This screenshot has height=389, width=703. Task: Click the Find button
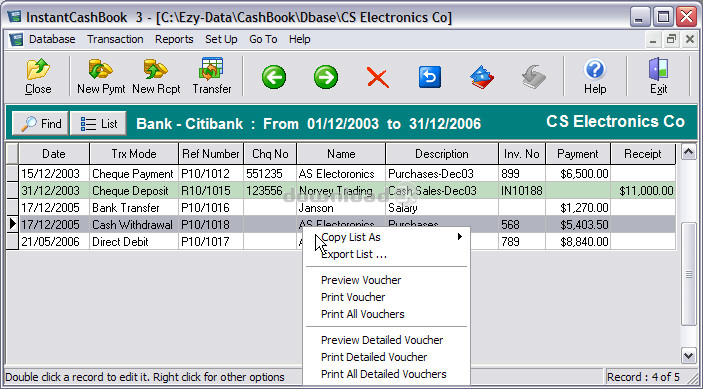coord(40,123)
